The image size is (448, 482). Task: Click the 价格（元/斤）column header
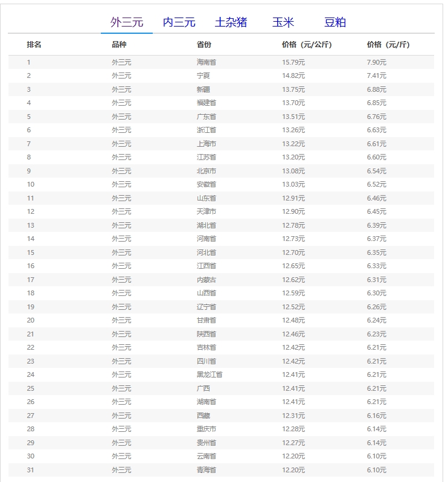tap(388, 45)
